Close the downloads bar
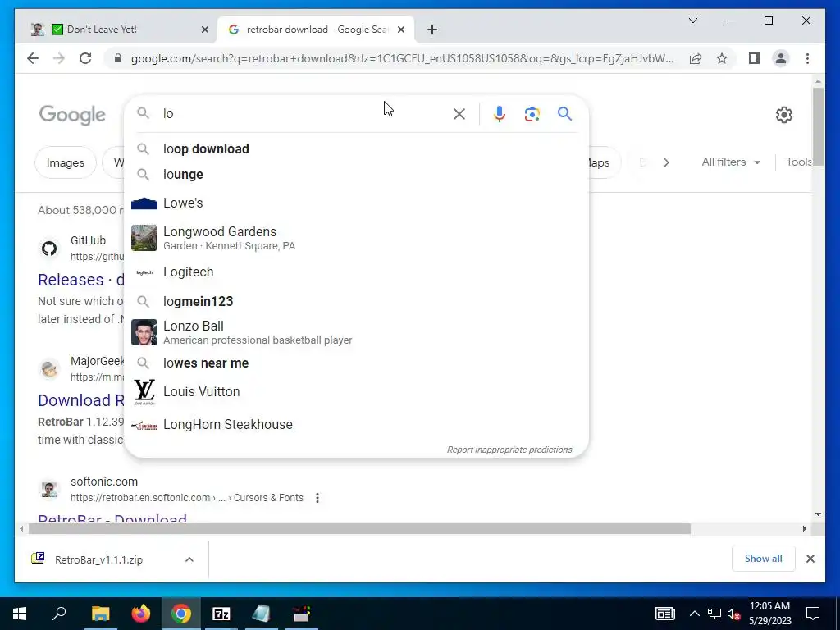 pos(810,559)
